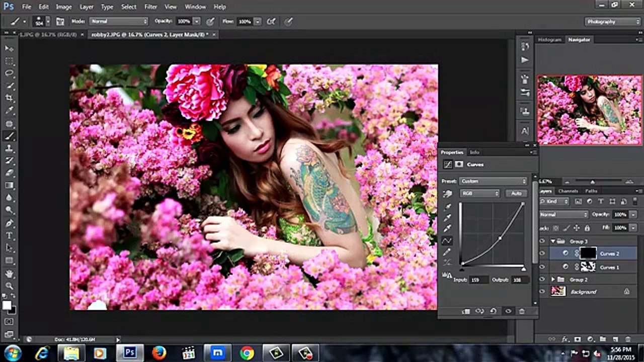Select the Move tool
Viewport: 644px width, 362px height.
pyautogui.click(x=9, y=48)
